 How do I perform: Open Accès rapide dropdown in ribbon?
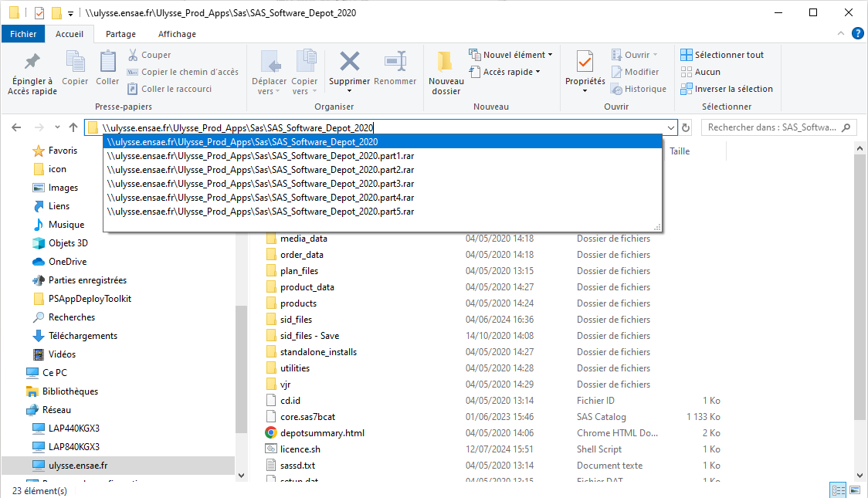[x=504, y=72]
